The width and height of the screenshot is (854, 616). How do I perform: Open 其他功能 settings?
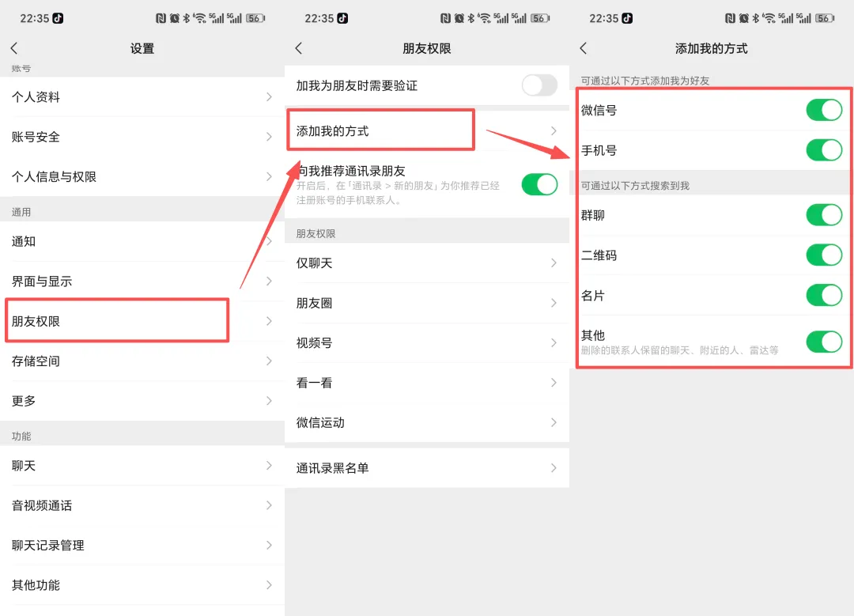(x=142, y=585)
